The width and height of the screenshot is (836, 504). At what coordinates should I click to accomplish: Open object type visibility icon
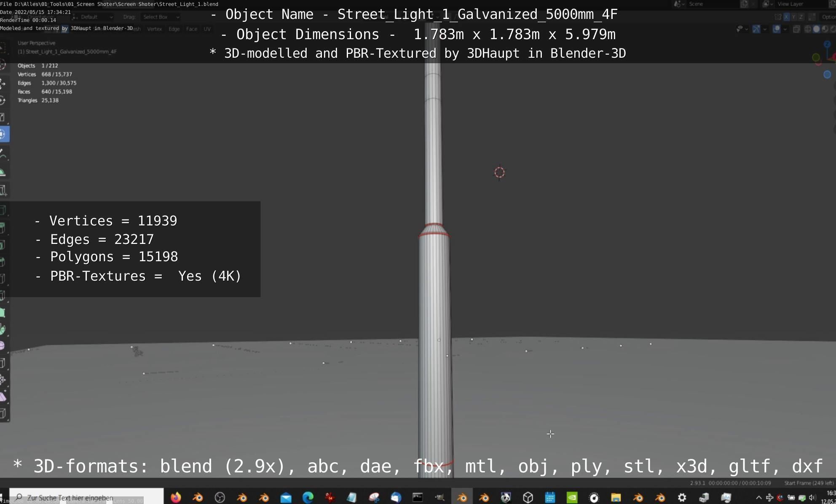pyautogui.click(x=740, y=29)
